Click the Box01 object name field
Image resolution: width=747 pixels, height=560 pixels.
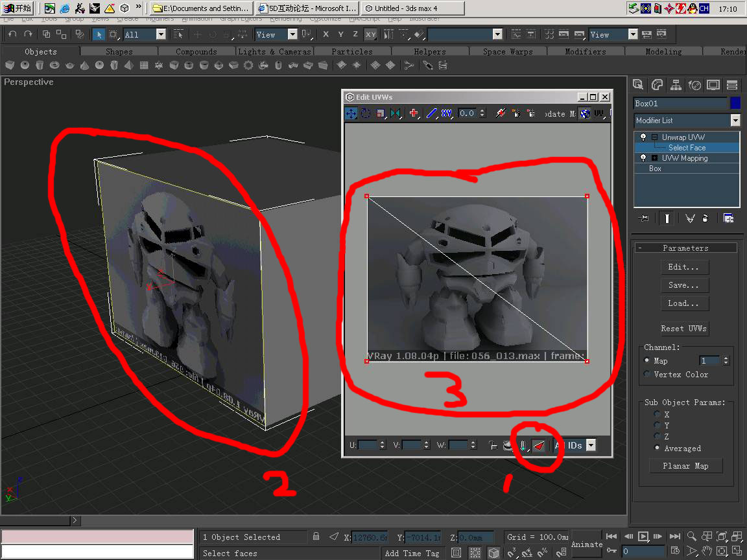click(680, 103)
